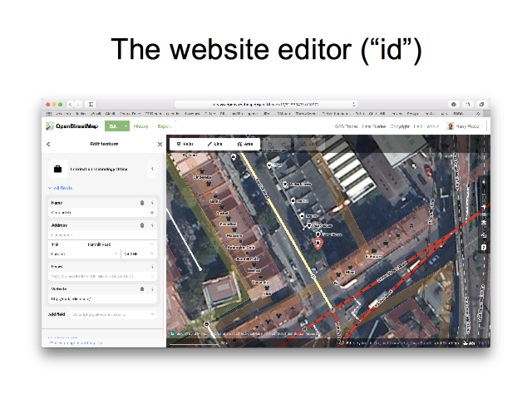
Task: Click the browser back arrow
Action: (x=70, y=105)
